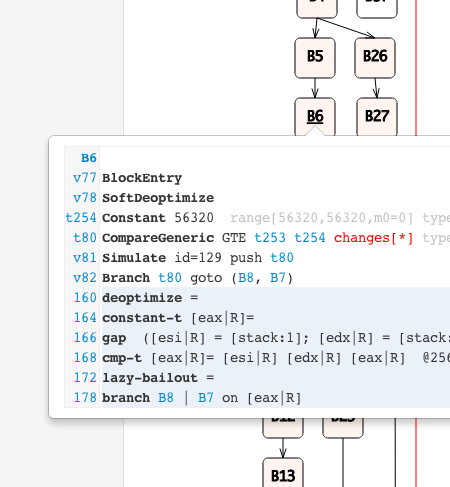Click the t254 Constant instruction id
This screenshot has width=450, height=487.
(81, 218)
